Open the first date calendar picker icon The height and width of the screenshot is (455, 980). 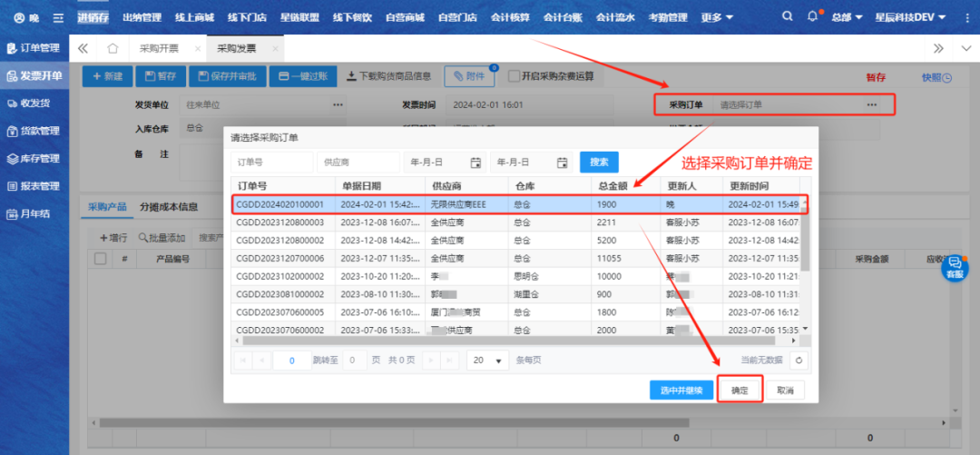pyautogui.click(x=475, y=163)
